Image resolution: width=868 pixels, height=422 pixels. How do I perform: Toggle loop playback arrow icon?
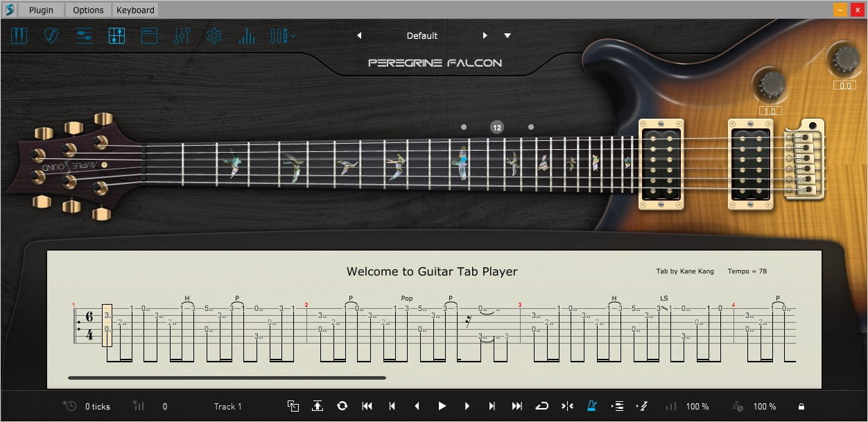coord(542,406)
